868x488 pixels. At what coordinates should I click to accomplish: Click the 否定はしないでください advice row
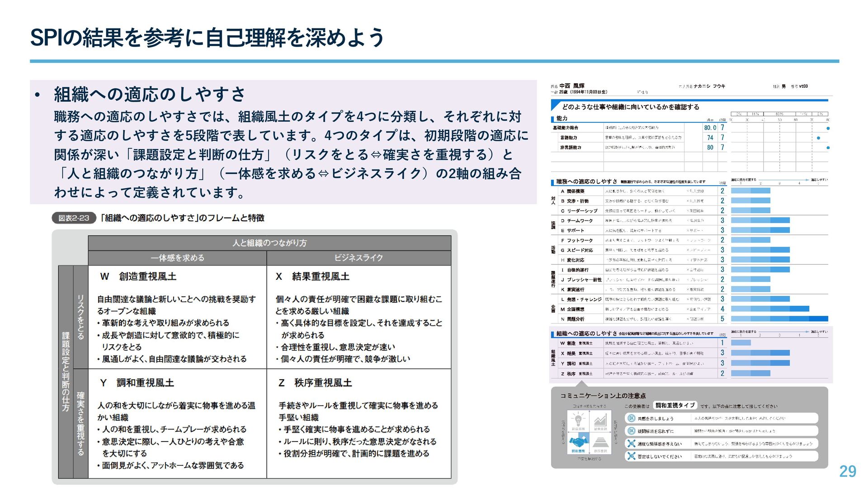tap(722, 456)
